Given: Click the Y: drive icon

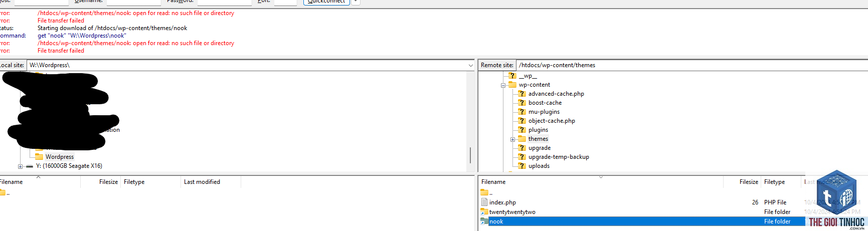Looking at the screenshot, I should (30, 166).
